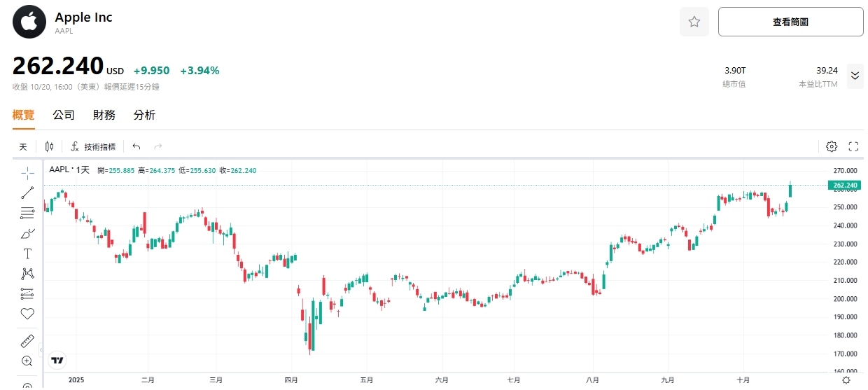The width and height of the screenshot is (868, 390).
Task: Select the brush drawing tool
Action: [27, 233]
